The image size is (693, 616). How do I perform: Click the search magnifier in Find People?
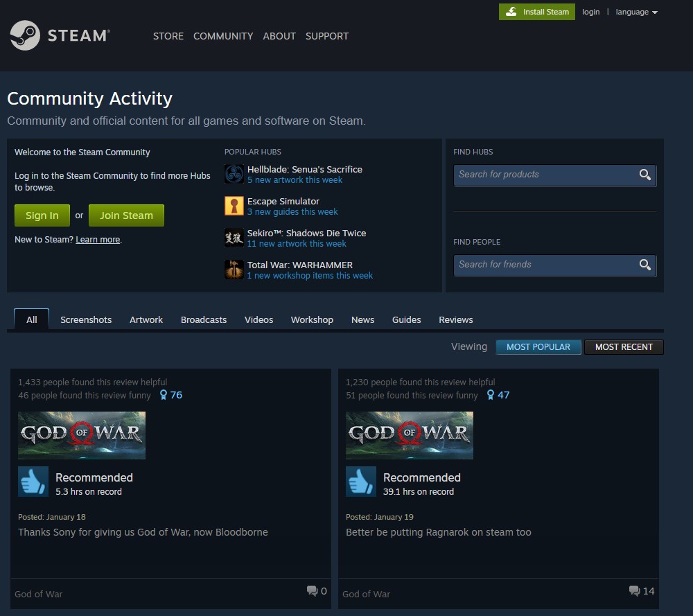coord(644,265)
